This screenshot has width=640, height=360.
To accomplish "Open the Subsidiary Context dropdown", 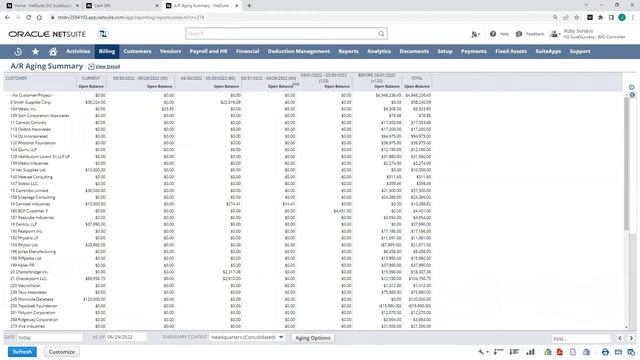I will point(247,338).
